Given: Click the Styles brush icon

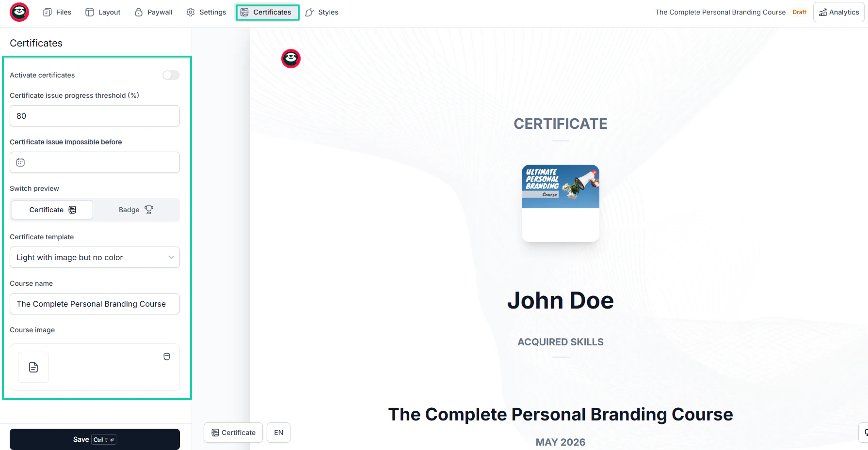Looking at the screenshot, I should point(309,12).
